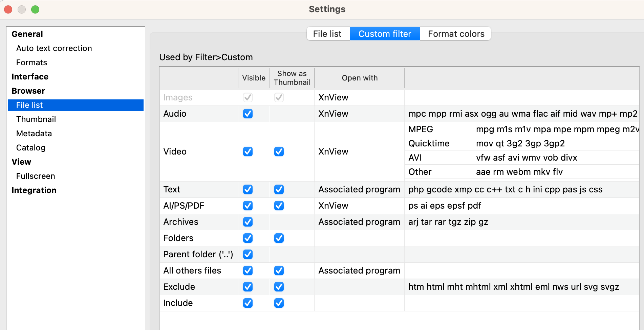The height and width of the screenshot is (330, 644).
Task: Uncheck Visible for Include row
Action: pos(248,303)
